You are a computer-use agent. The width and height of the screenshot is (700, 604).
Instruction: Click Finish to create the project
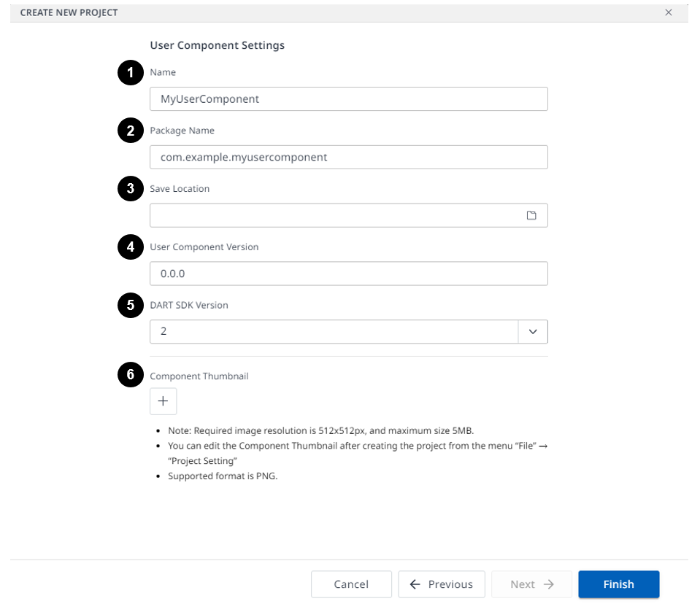(x=619, y=584)
